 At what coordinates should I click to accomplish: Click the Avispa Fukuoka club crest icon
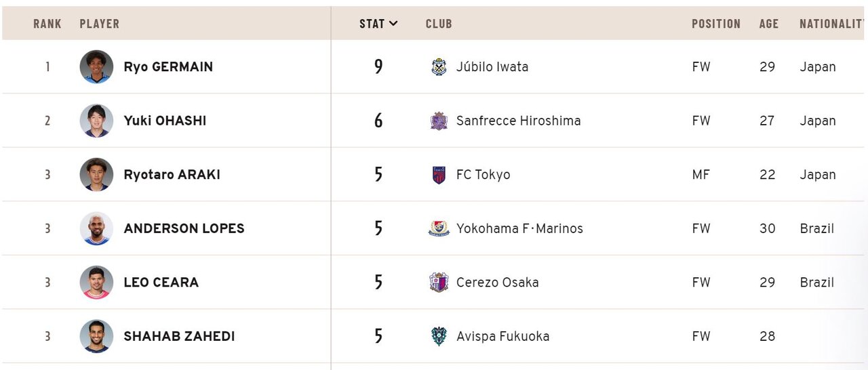pyautogui.click(x=439, y=336)
